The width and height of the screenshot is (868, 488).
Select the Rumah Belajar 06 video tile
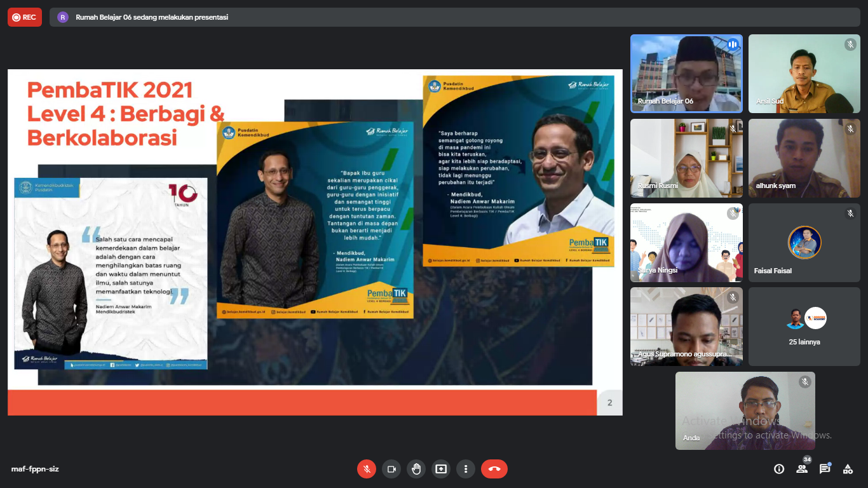[686, 73]
